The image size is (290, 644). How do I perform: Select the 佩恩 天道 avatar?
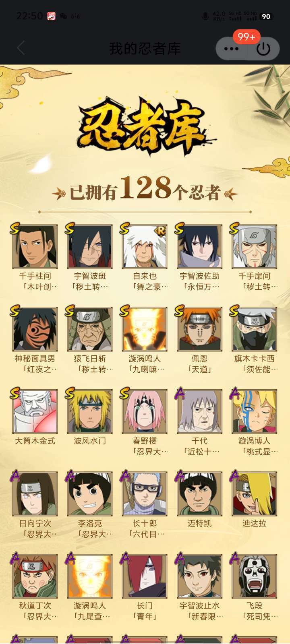pyautogui.click(x=199, y=329)
